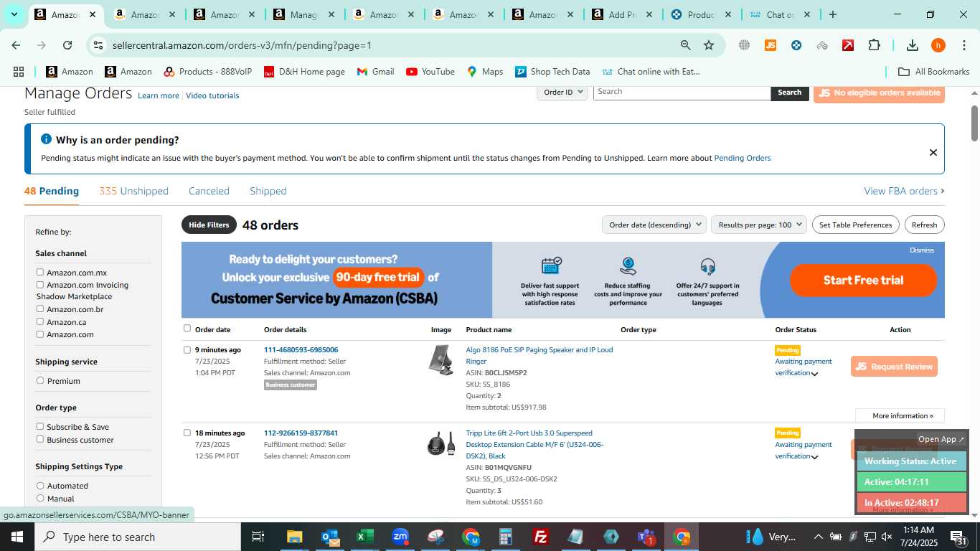
Task: Open the Shipped orders tab
Action: click(x=268, y=191)
